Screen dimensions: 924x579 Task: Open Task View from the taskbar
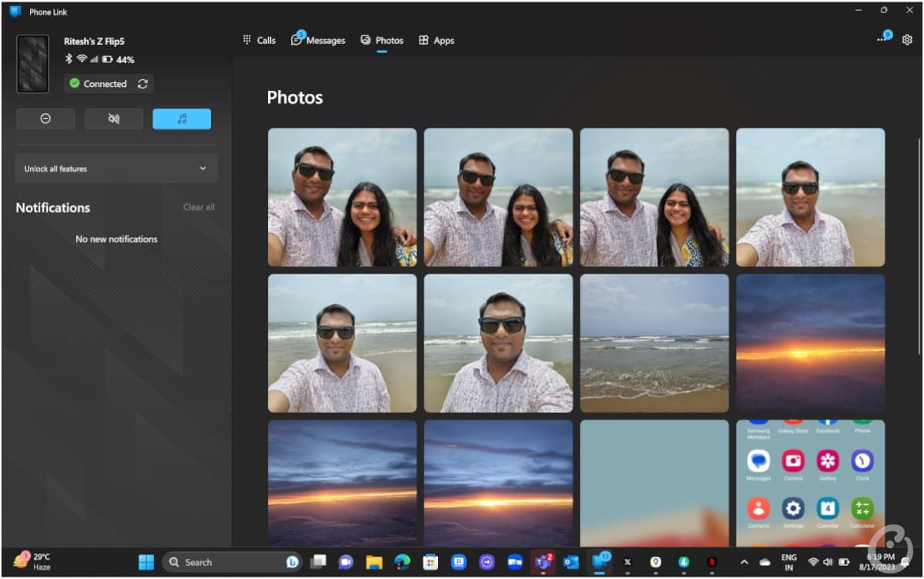click(318, 562)
